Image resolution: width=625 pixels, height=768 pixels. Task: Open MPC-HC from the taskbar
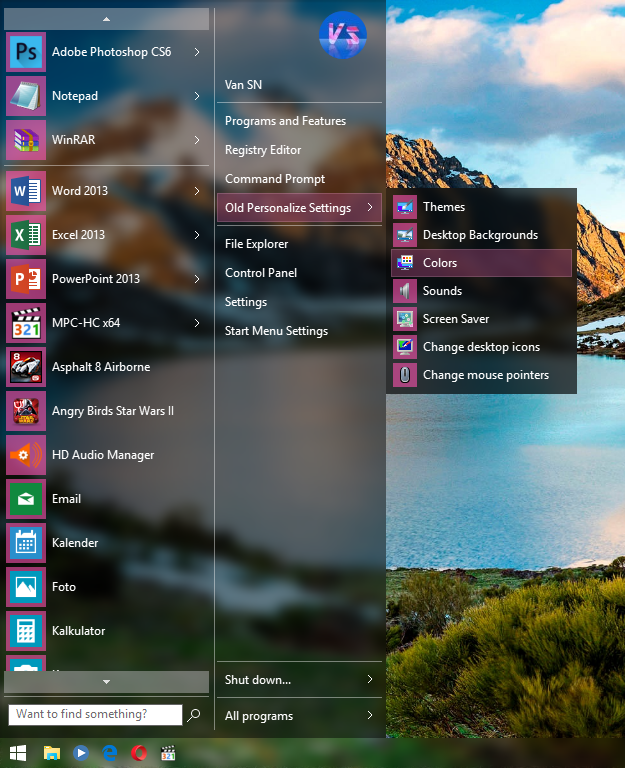[168, 753]
